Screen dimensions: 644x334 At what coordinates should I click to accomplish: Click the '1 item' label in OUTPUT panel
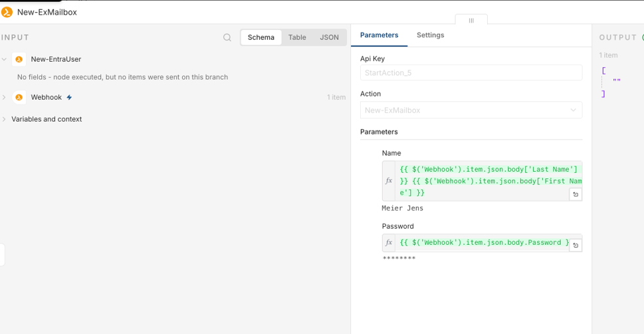tap(608, 55)
